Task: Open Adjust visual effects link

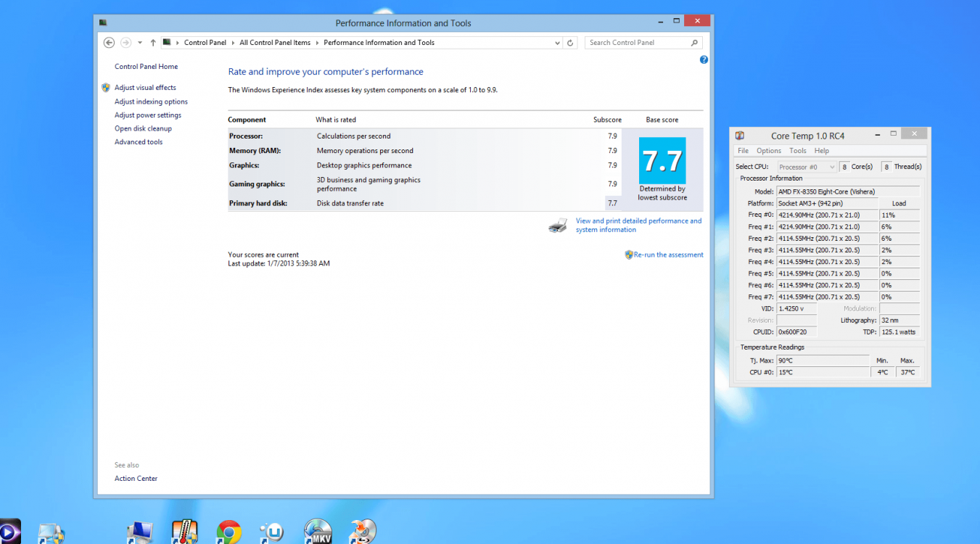Action: coord(145,88)
